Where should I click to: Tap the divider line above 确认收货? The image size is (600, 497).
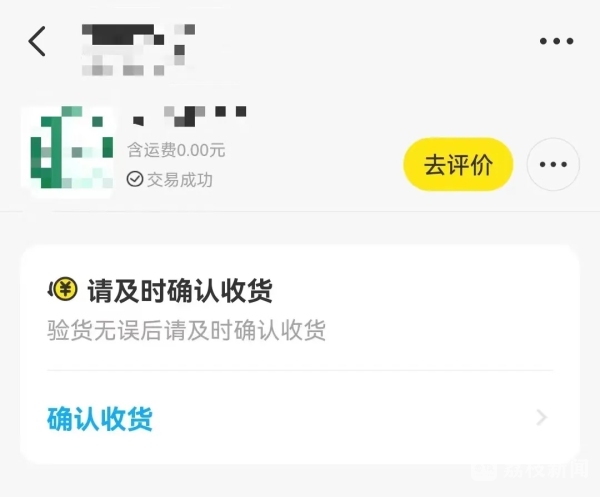coord(300,370)
